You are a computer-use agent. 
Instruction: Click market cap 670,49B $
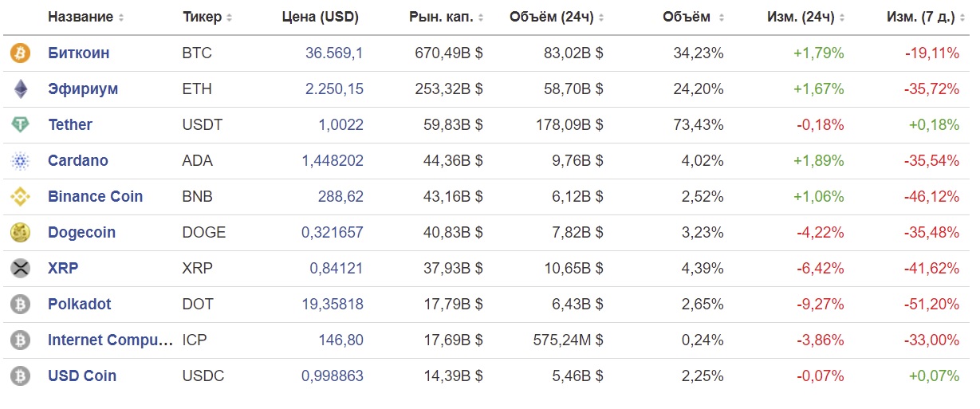click(x=449, y=53)
